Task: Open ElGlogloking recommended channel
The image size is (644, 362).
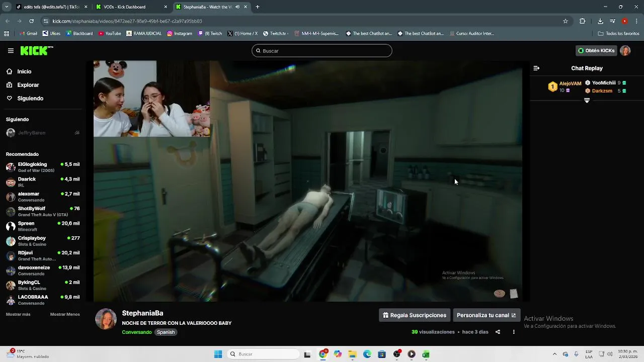Action: (x=43, y=167)
